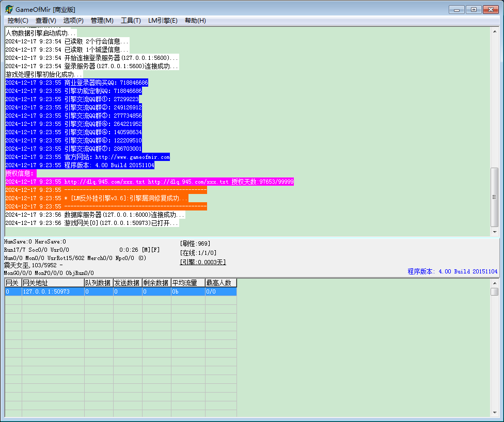Click the log panel scroll-down arrow
This screenshot has width=504, height=422.
495,232
